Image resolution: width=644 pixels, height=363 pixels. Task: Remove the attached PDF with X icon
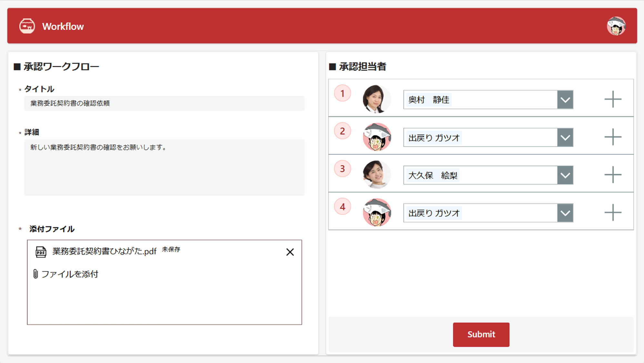click(x=290, y=252)
